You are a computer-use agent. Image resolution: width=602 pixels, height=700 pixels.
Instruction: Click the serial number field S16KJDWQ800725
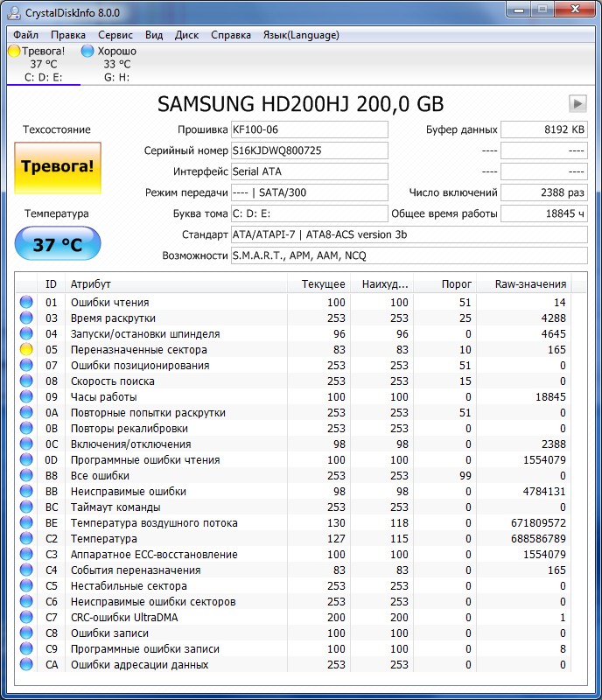pos(310,150)
